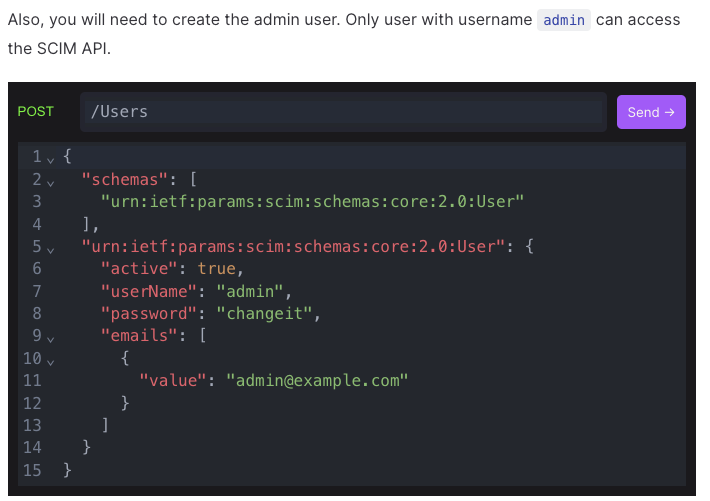Click the "changeit" password value

click(264, 313)
